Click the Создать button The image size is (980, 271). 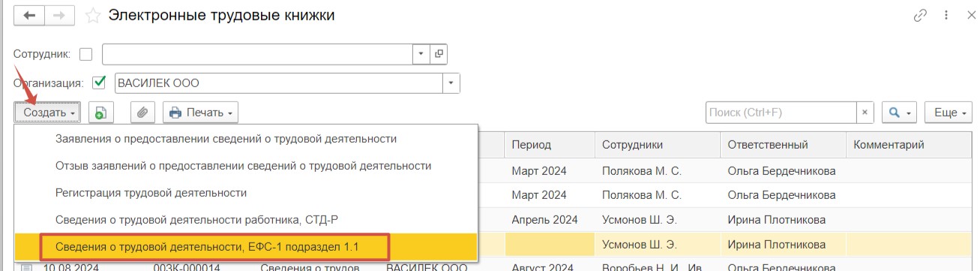click(x=46, y=113)
